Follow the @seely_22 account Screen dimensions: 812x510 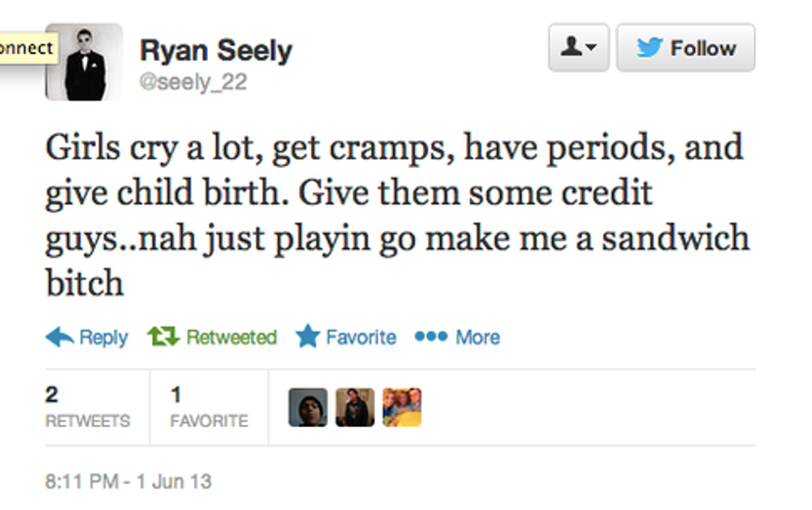coord(685,49)
